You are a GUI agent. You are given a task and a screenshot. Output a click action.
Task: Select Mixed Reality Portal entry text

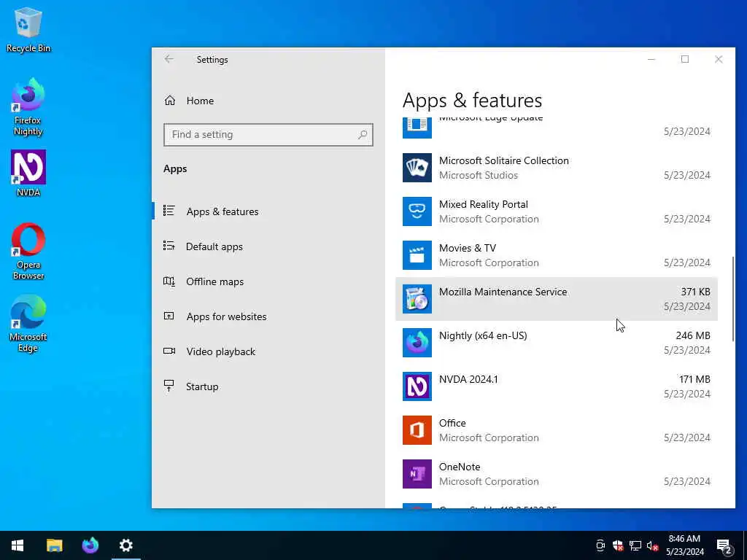[483, 204]
